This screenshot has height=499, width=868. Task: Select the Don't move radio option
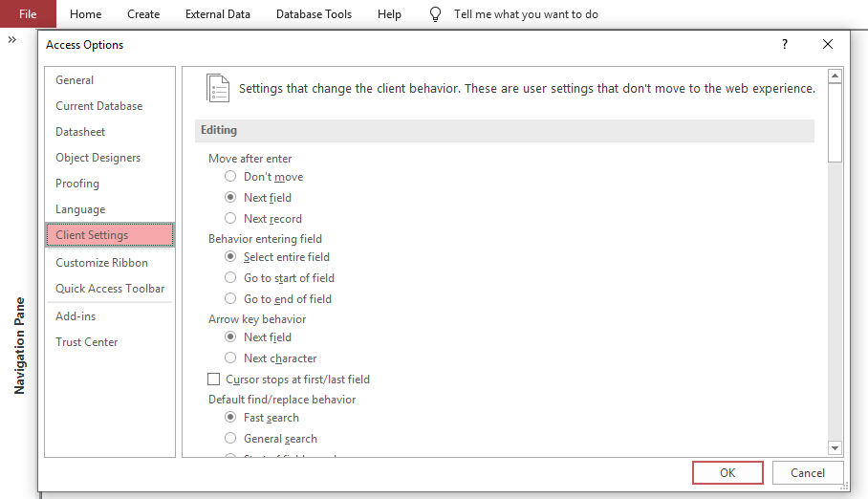(x=230, y=177)
